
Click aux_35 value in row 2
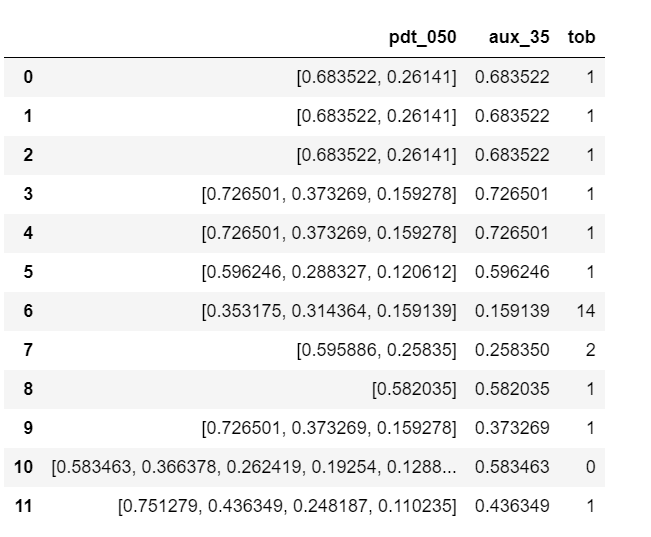click(x=512, y=155)
